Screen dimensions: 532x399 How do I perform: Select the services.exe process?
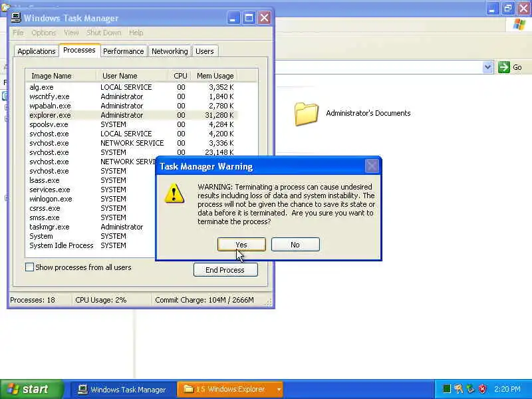[x=92, y=190]
